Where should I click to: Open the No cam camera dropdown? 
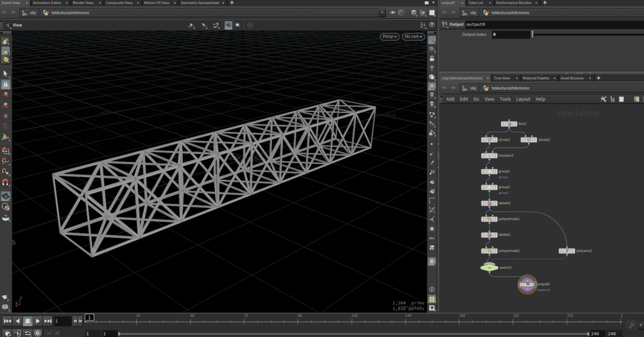pyautogui.click(x=414, y=36)
